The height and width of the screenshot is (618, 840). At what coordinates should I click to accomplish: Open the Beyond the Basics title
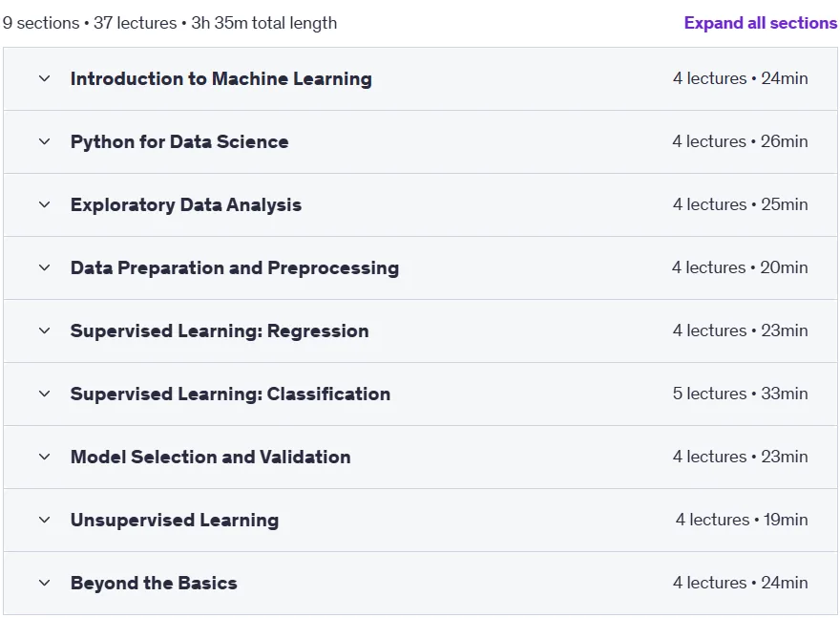click(154, 584)
